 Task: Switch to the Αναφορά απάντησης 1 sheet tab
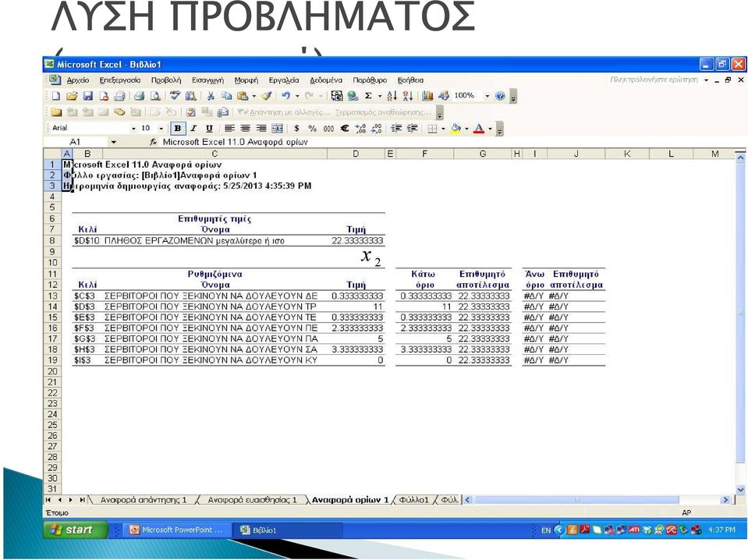point(144,500)
